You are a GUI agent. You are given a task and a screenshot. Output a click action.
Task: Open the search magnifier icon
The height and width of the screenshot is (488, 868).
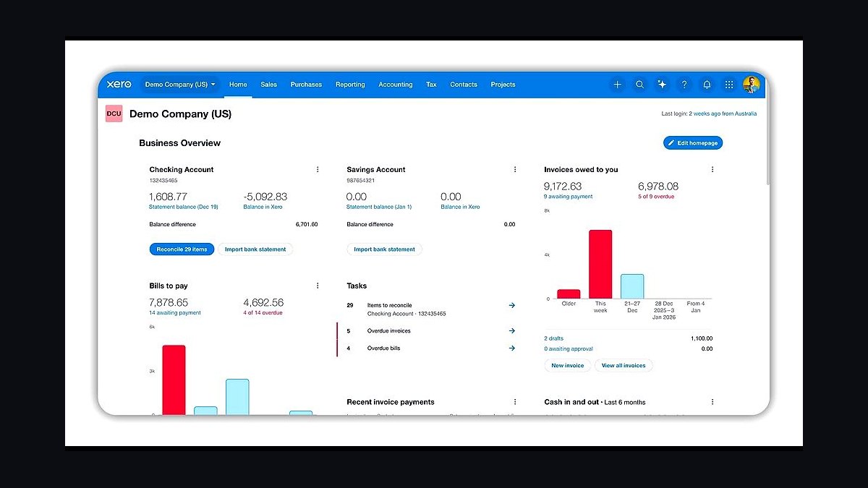[x=639, y=85]
